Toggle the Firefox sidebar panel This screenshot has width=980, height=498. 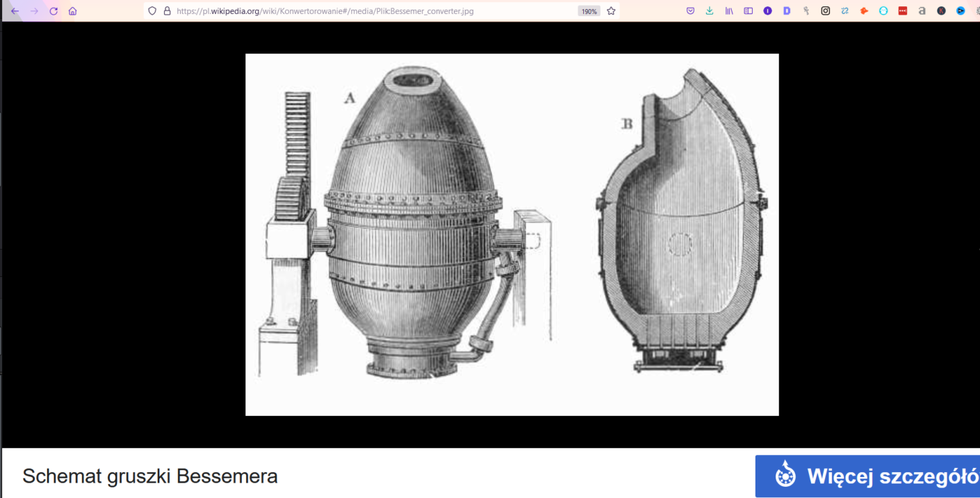tap(748, 11)
